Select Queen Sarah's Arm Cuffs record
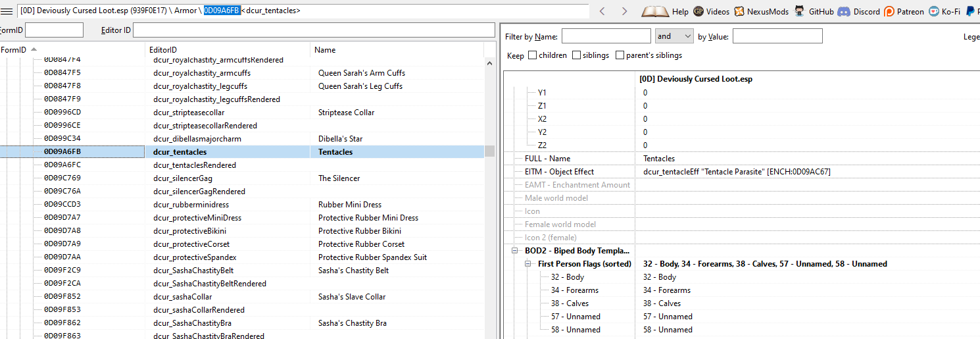 pyautogui.click(x=242, y=73)
